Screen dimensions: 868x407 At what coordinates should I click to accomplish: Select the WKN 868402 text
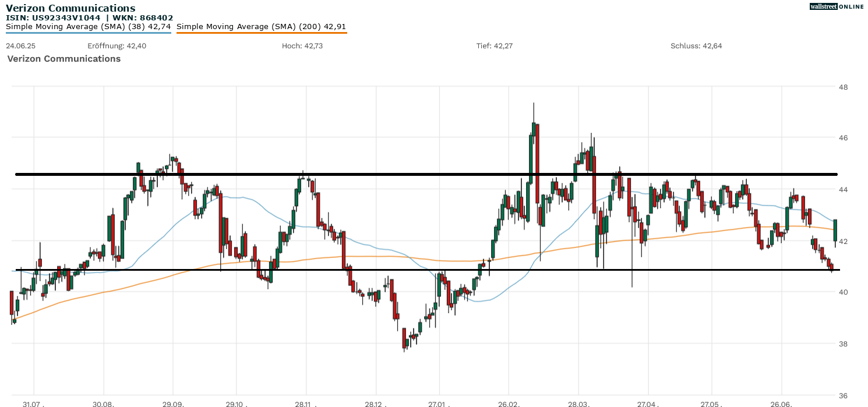pyautogui.click(x=143, y=18)
